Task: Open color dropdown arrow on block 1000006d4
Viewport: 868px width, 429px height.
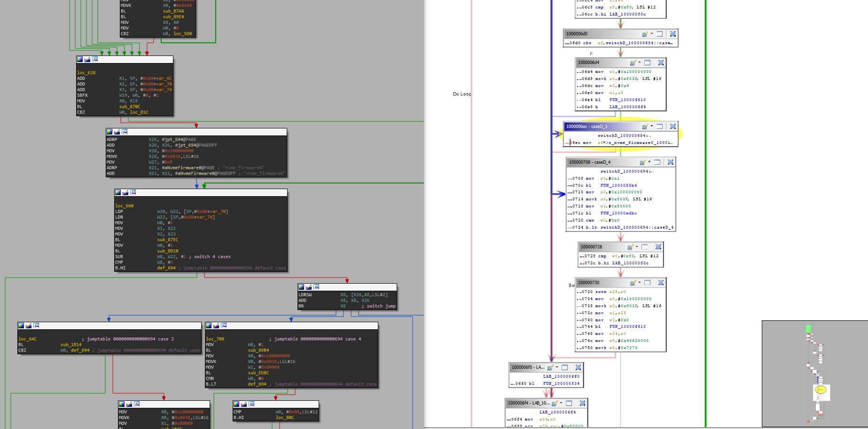Action: pos(640,63)
